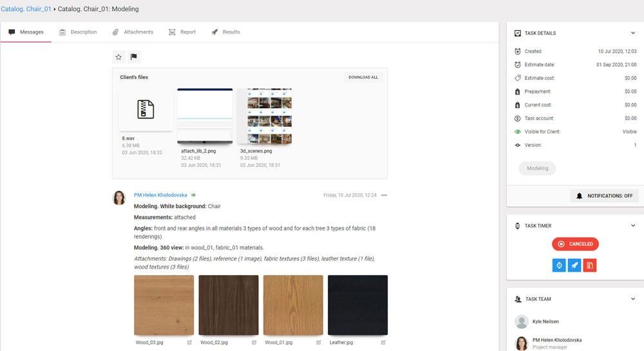Viewport: 644px width, 351px height.
Task: Click PM Helen Kholodovska's avatar in Task Team
Action: point(522,343)
